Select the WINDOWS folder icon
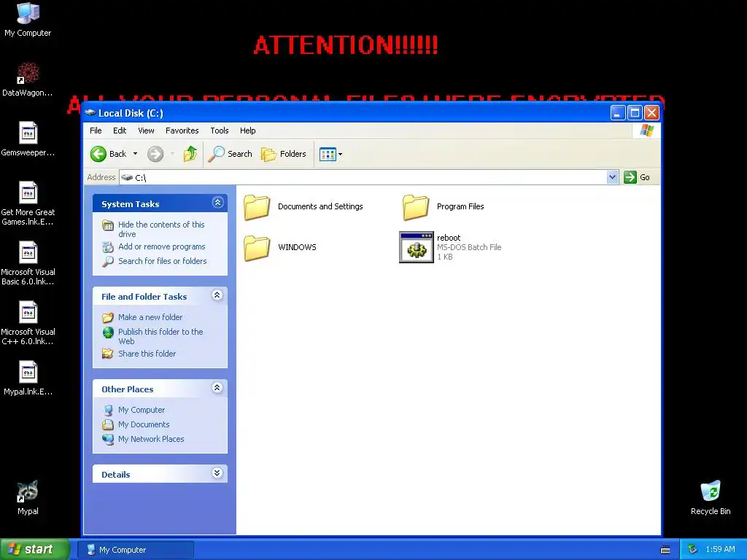The image size is (747, 560). (x=257, y=248)
